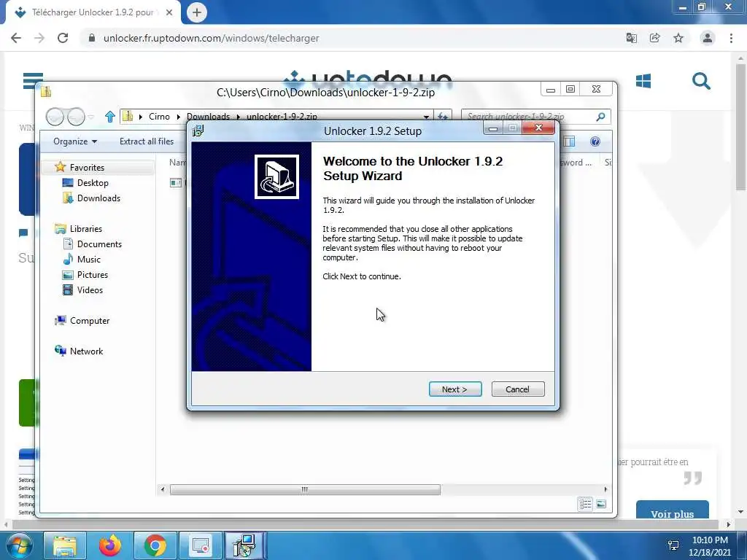Viewport: 747px width, 560px height.
Task: Go back in Chrome browser
Action: pos(16,38)
